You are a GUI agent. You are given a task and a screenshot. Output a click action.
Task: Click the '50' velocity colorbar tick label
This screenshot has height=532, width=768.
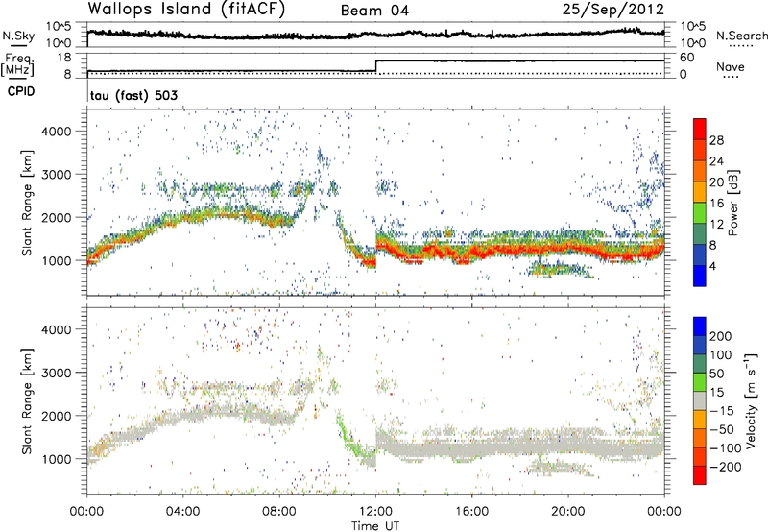coord(717,374)
